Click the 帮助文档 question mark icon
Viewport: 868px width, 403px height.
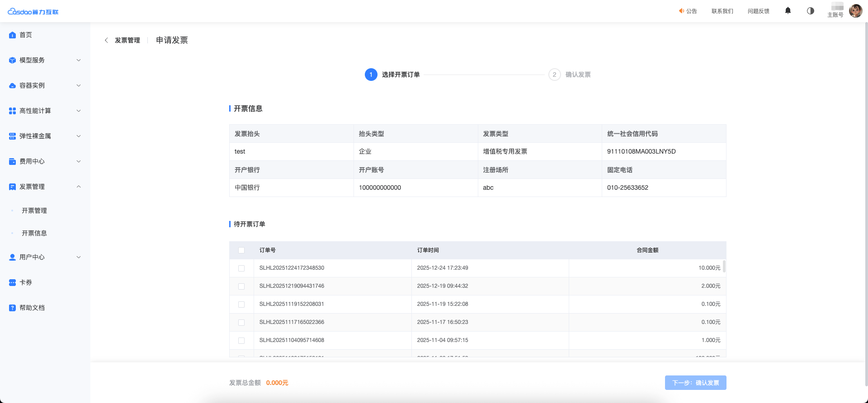click(12, 308)
